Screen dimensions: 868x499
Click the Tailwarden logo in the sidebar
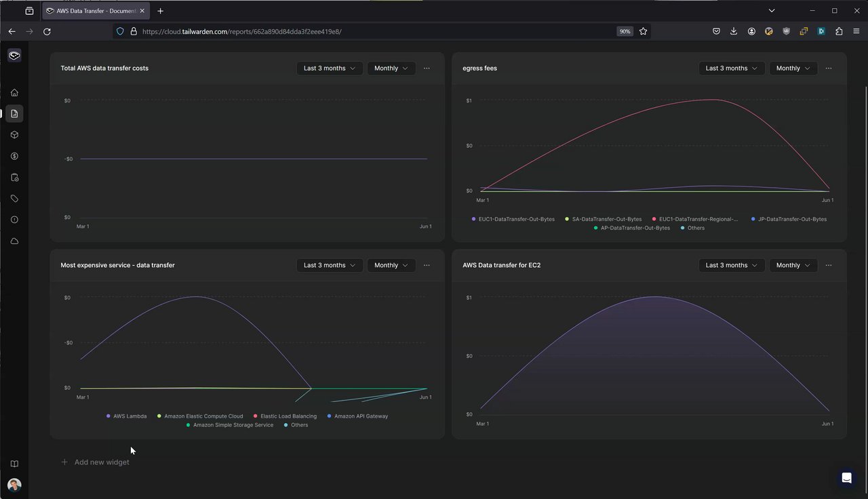pyautogui.click(x=14, y=56)
